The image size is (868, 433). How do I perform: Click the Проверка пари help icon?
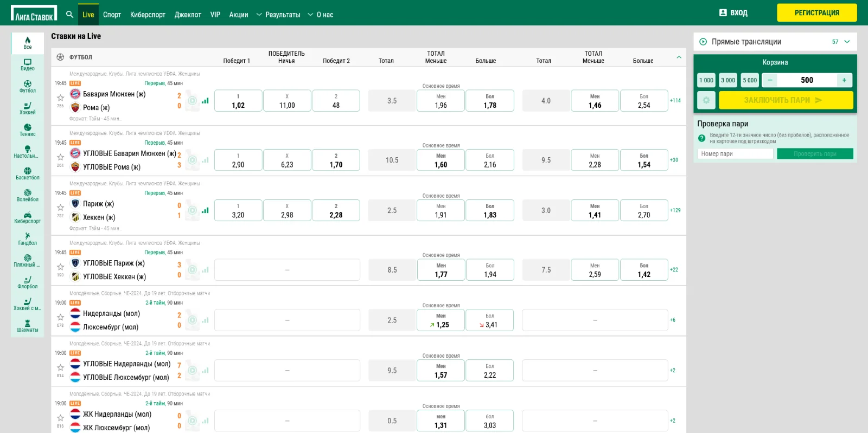tap(701, 138)
